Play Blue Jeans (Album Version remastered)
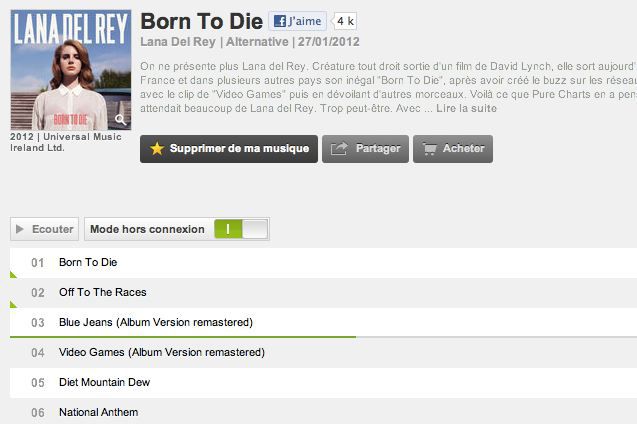 (x=155, y=322)
